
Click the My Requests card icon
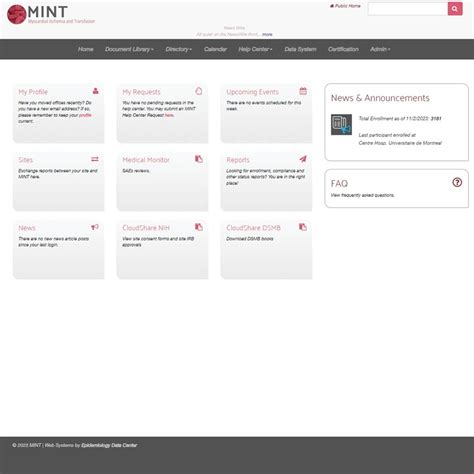pos(199,91)
